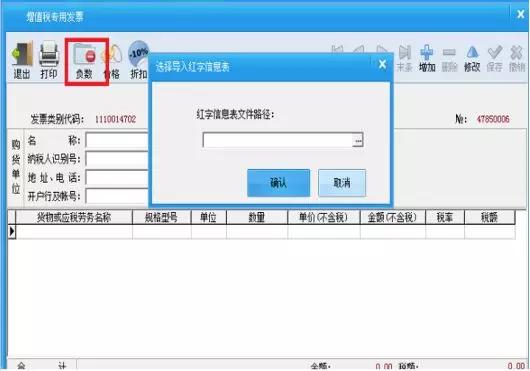Close the 选择导入红字信息表 dialog

(382, 64)
